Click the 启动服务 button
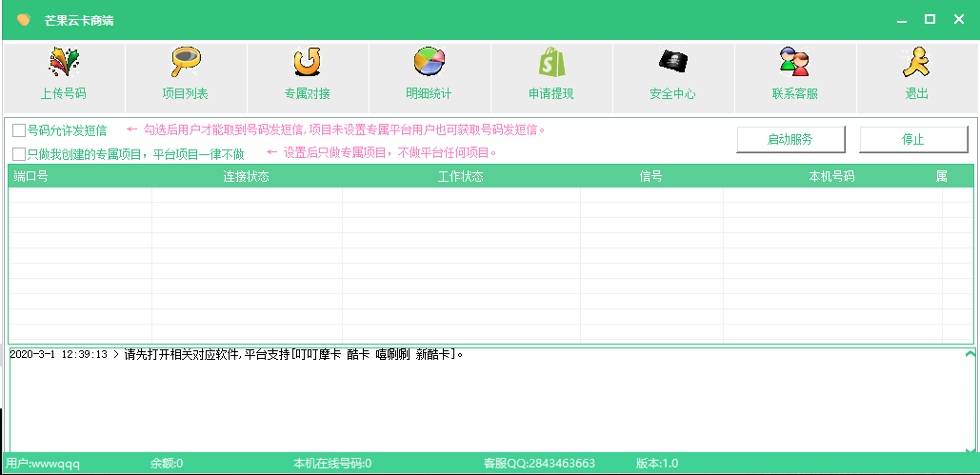 pyautogui.click(x=790, y=139)
